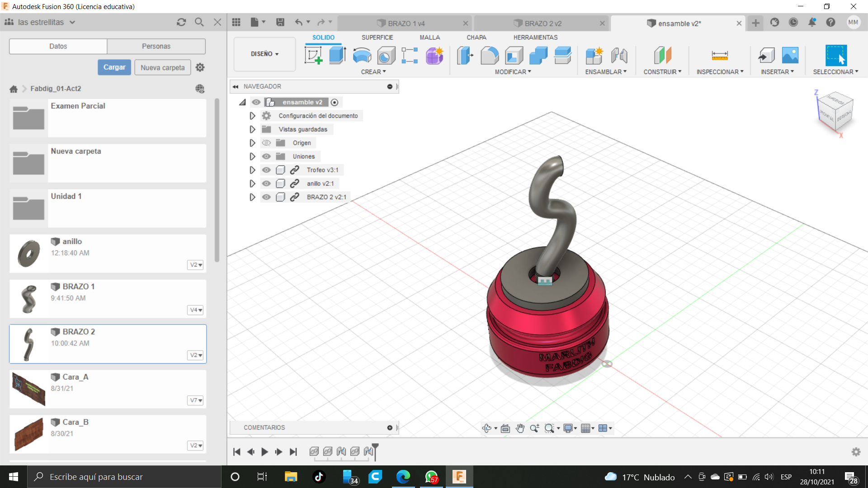868x488 pixels.
Task: Open the BRAZO 1 v4 document tab
Action: tap(406, 23)
